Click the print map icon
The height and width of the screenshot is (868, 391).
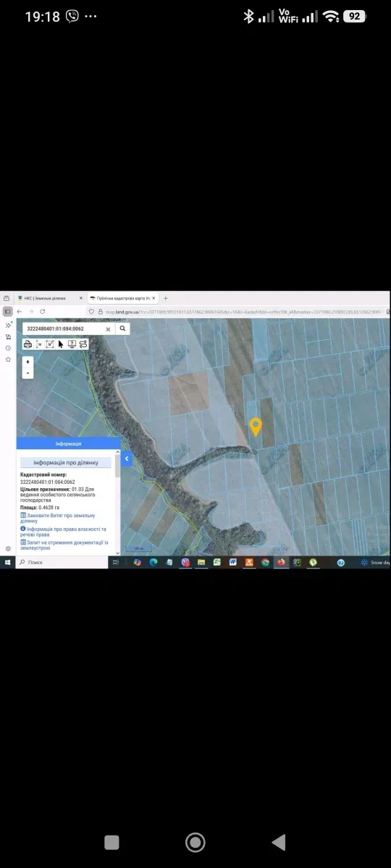[x=28, y=344]
